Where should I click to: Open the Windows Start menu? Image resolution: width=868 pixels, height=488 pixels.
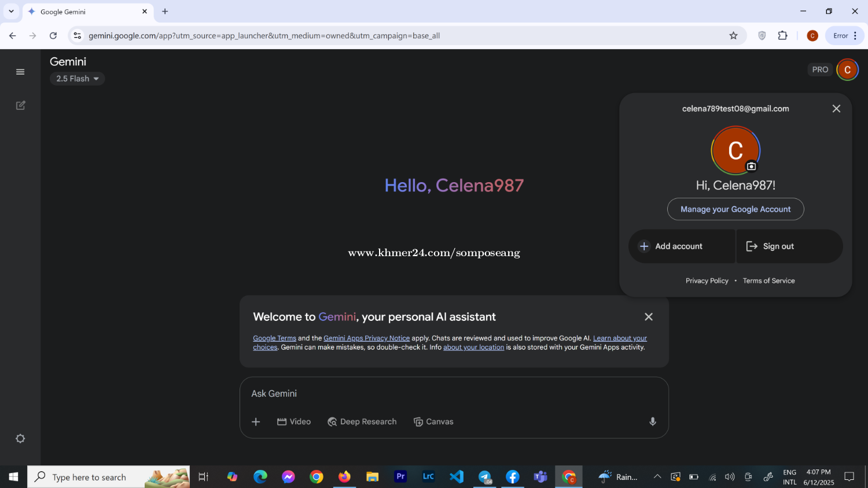point(13,477)
